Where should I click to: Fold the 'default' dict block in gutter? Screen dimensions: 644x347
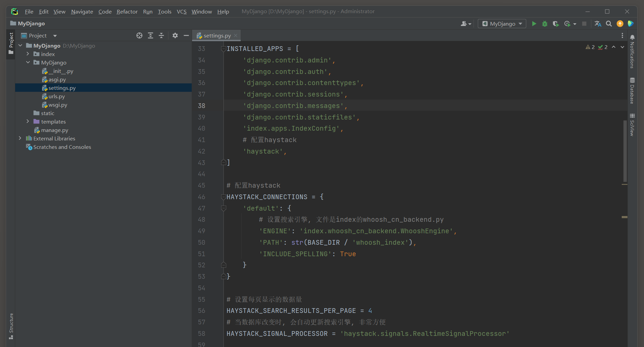click(x=223, y=208)
